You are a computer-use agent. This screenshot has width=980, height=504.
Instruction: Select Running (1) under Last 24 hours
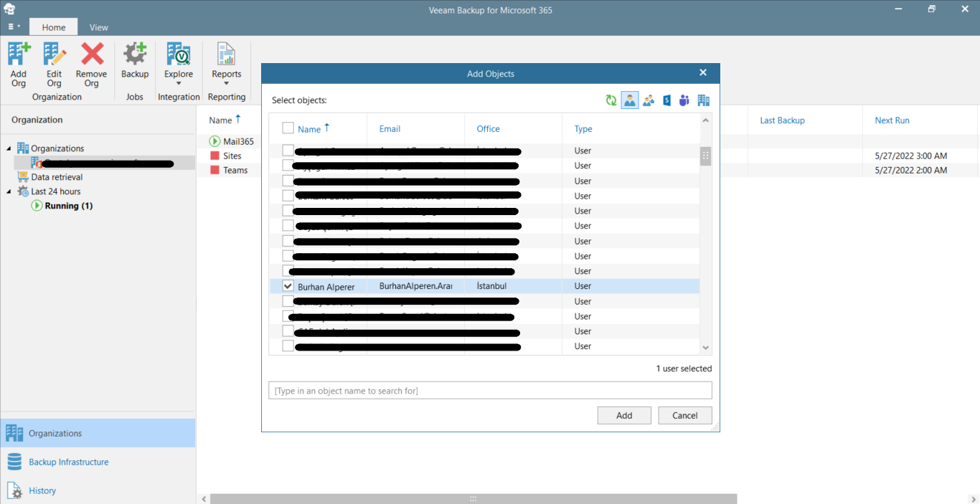click(69, 206)
